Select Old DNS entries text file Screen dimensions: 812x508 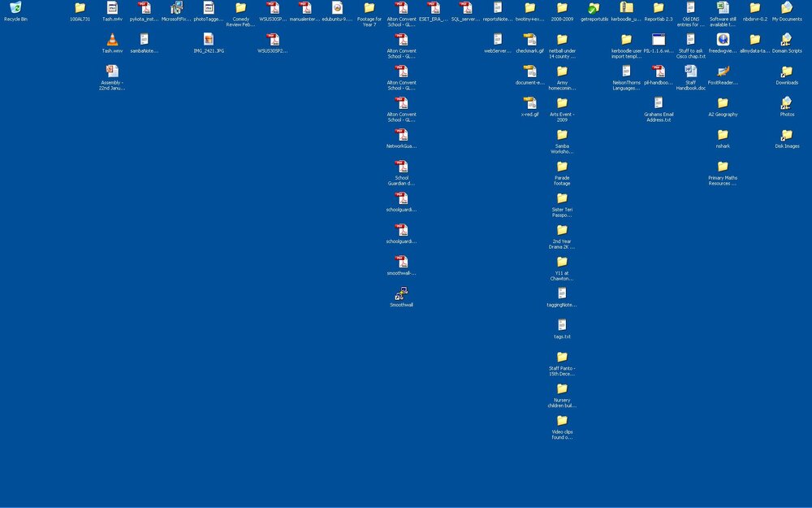pyautogui.click(x=690, y=8)
